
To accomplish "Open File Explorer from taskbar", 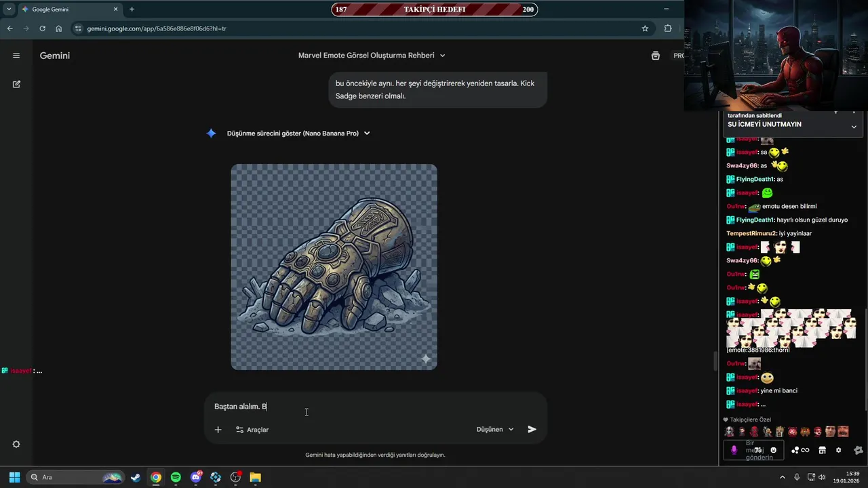I will [x=255, y=477].
